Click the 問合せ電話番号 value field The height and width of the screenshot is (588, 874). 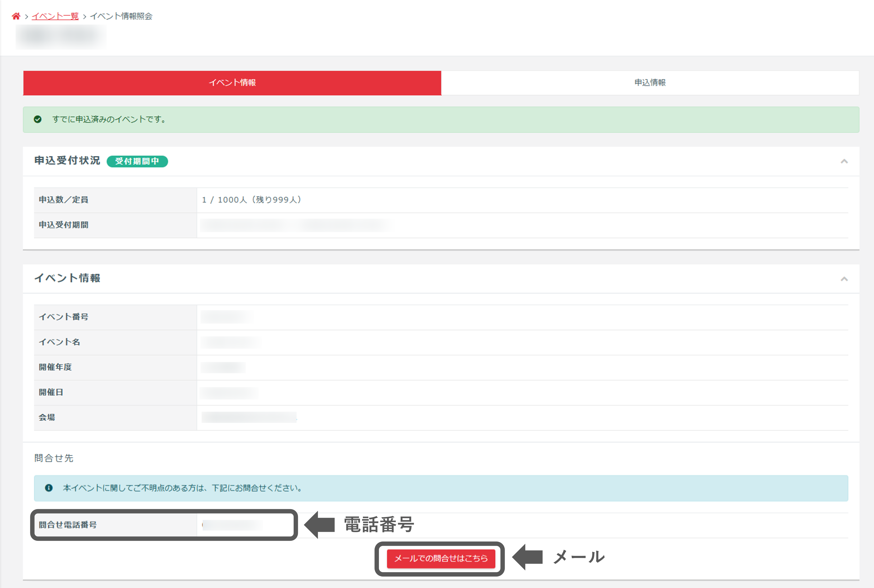[232, 525]
